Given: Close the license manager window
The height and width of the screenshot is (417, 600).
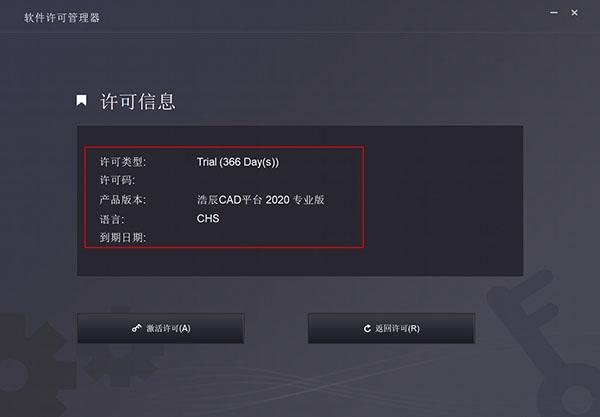Looking at the screenshot, I should pyautogui.click(x=574, y=13).
